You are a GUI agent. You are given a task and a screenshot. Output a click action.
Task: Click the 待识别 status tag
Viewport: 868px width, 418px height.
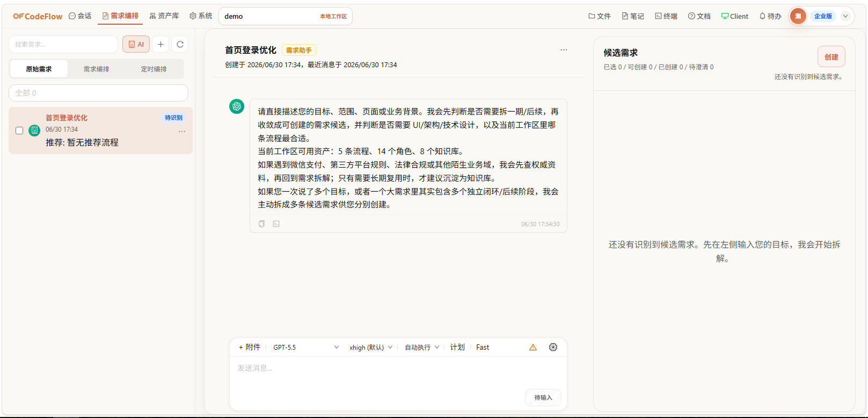[x=173, y=118]
